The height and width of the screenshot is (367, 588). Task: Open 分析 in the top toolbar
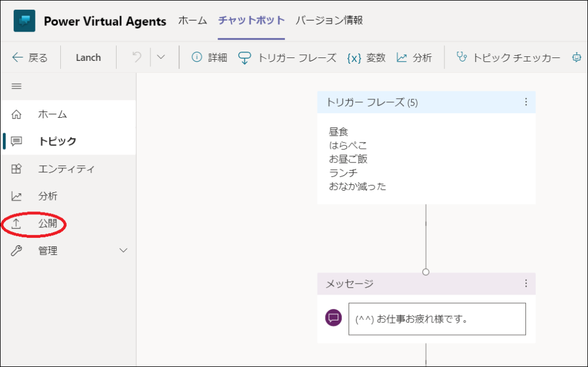[415, 57]
